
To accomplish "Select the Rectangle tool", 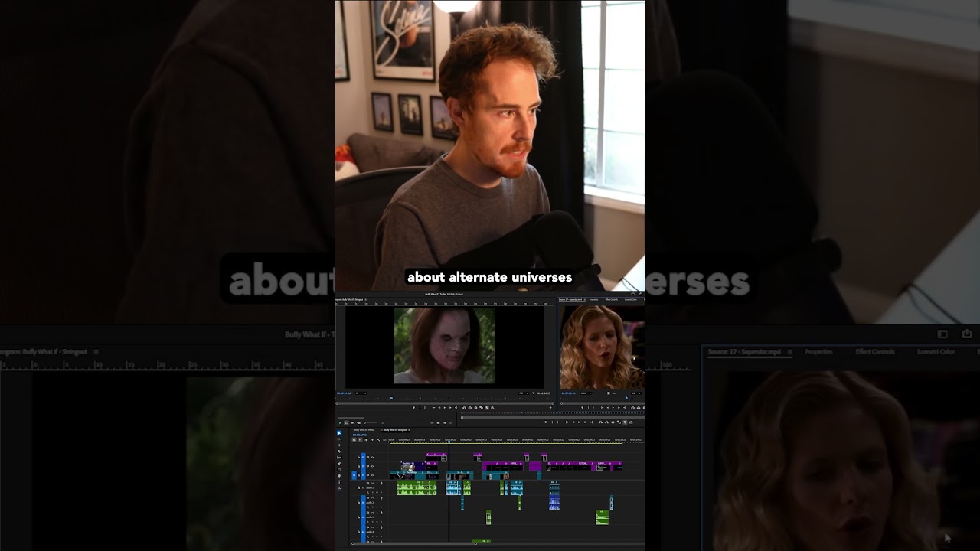I will [x=340, y=470].
